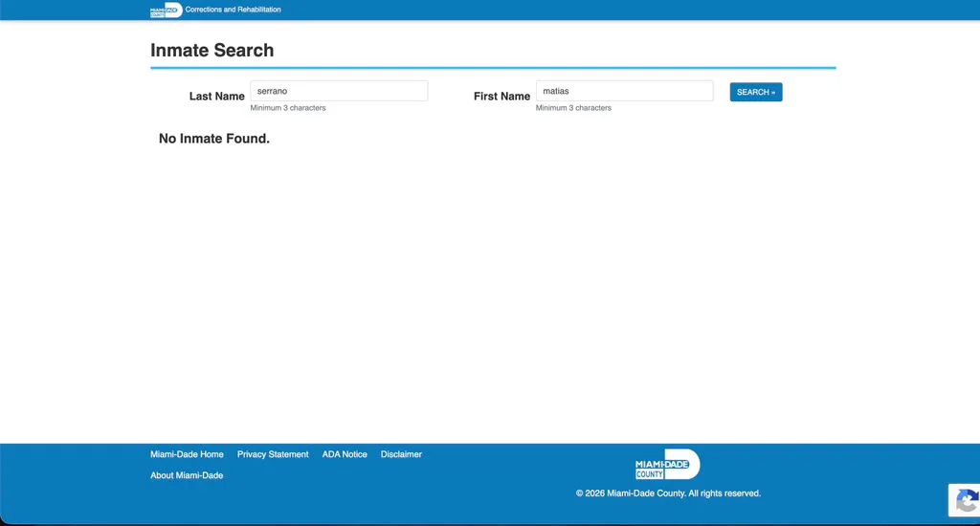Open the Miami-Dade Home link
The image size is (980, 526).
187,454
